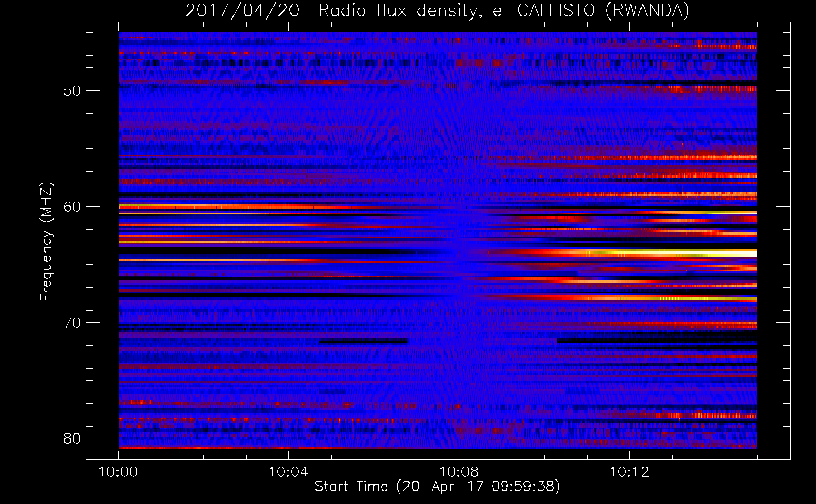Click the 10:04 time axis tick label

coord(288,472)
